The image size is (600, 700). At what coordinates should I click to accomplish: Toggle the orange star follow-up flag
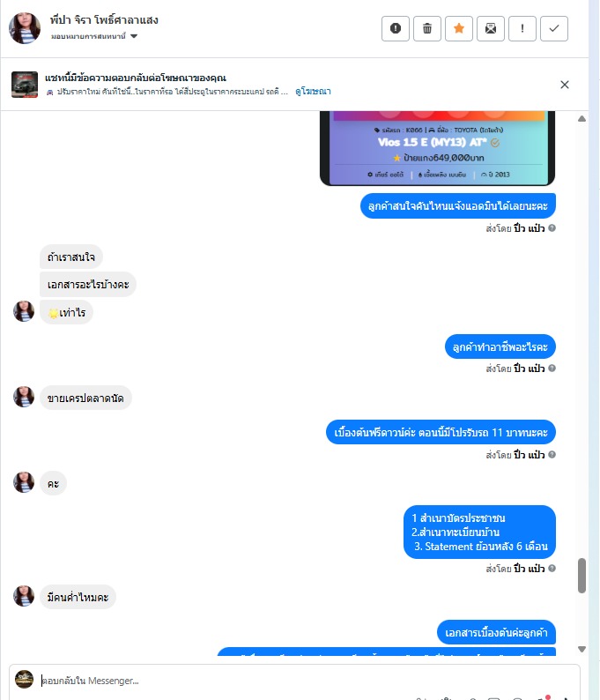[x=458, y=28]
